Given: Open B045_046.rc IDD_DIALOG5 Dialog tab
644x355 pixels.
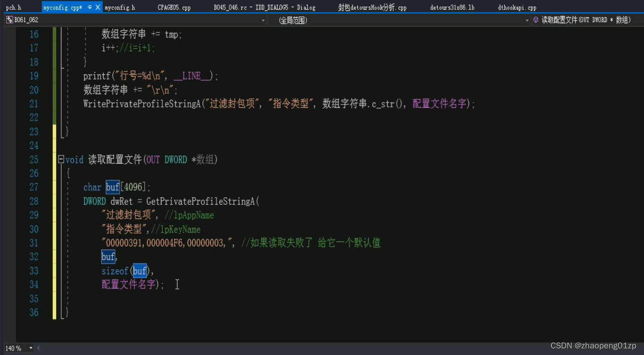Looking at the screenshot, I should pyautogui.click(x=264, y=8).
